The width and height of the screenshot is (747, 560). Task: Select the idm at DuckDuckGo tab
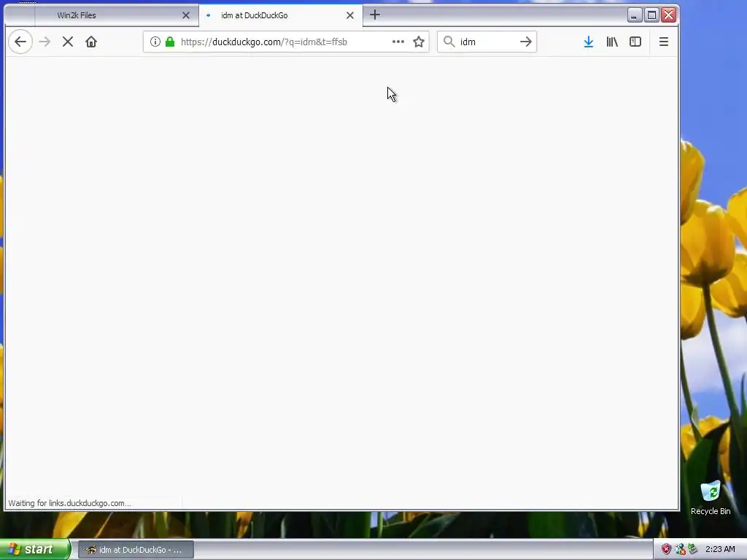(x=281, y=15)
